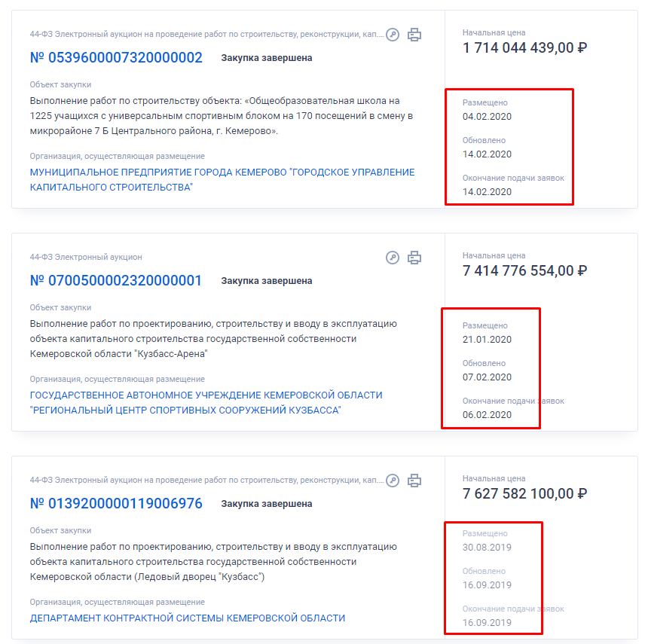The image size is (645, 644).
Task: Click the Кузбасс-Арена purchase object description
Action: pos(213,339)
